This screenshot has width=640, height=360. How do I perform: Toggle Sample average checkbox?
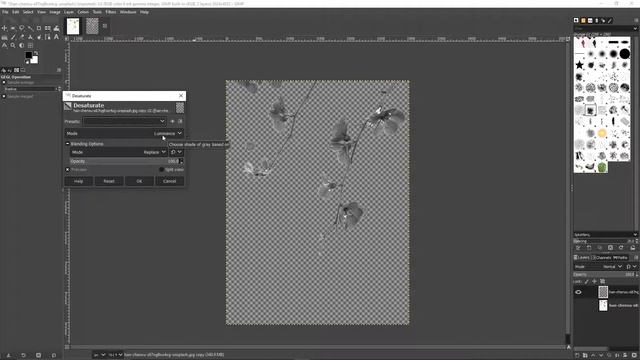click(x=4, y=82)
